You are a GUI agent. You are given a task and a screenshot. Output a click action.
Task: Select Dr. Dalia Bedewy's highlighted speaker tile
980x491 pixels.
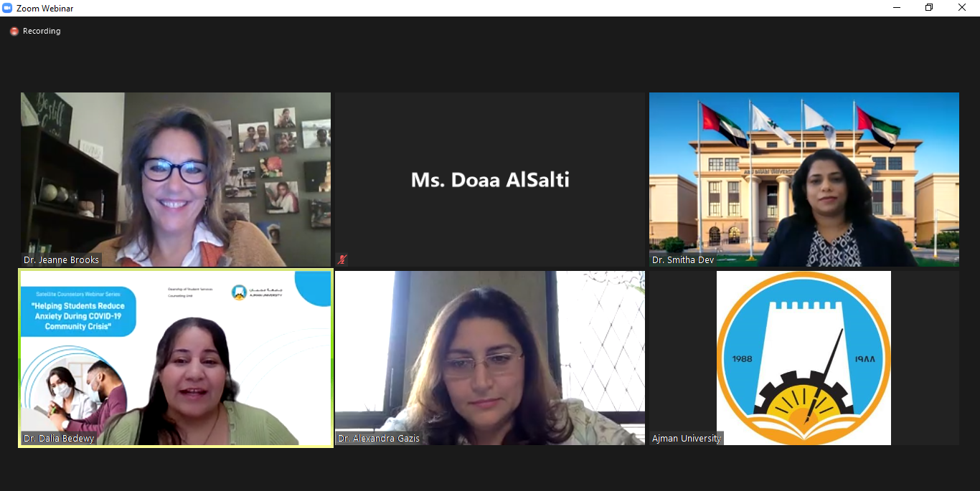(x=176, y=358)
